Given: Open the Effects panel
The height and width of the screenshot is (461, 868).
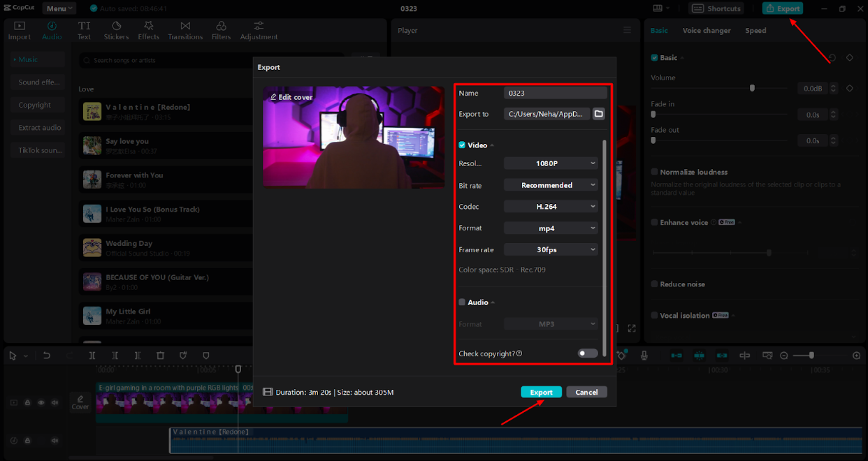Looking at the screenshot, I should click(x=148, y=31).
